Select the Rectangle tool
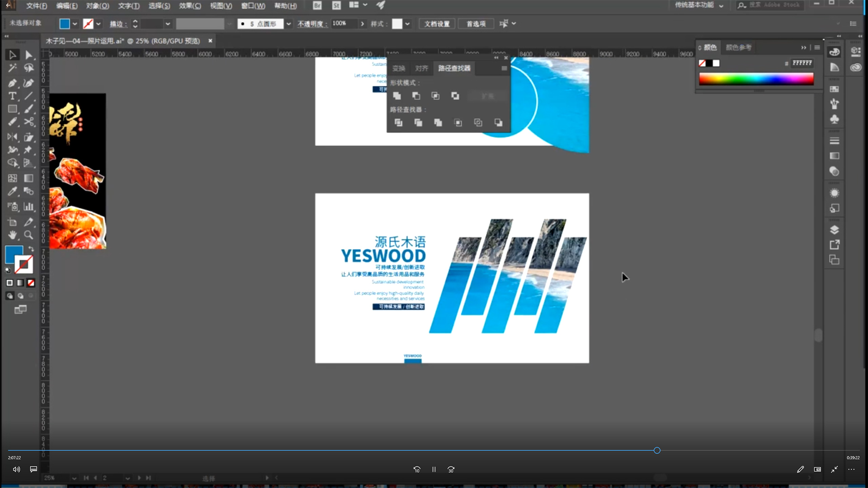This screenshot has height=488, width=868. pos(12,109)
